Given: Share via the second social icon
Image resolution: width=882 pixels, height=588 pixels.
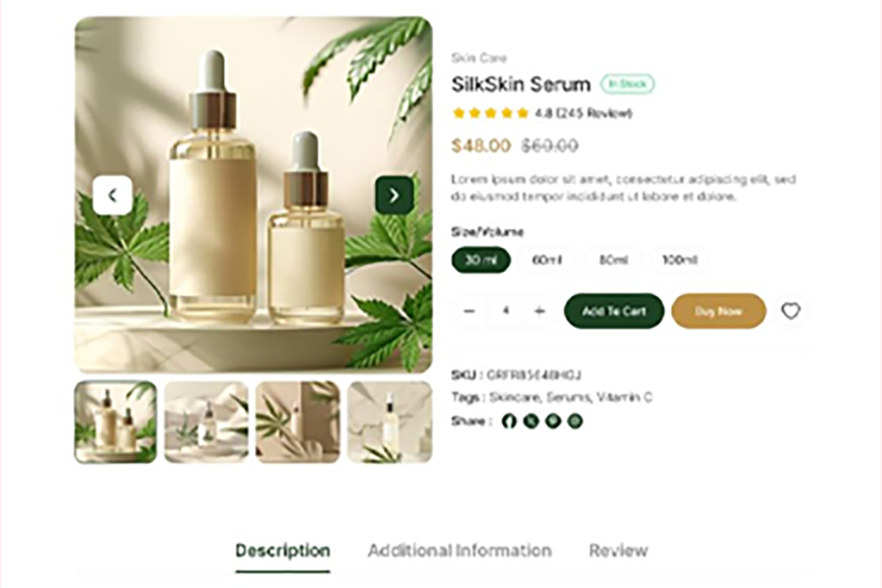Looking at the screenshot, I should pos(531,421).
